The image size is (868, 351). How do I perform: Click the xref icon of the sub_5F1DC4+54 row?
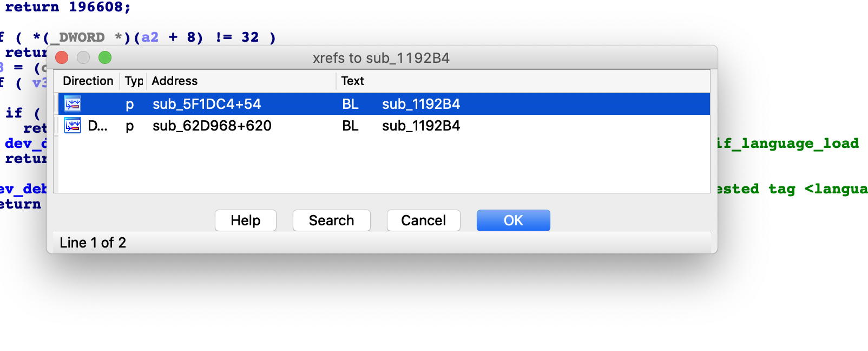pyautogui.click(x=73, y=103)
